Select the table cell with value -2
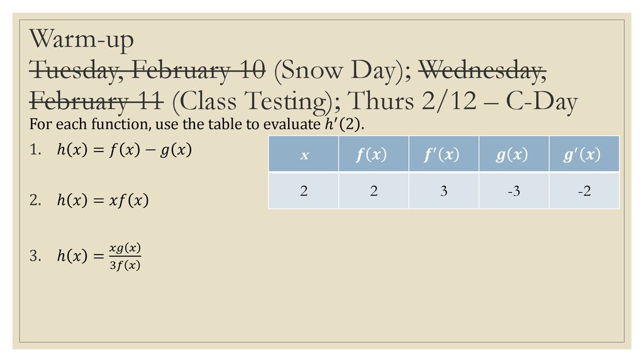 tap(584, 191)
